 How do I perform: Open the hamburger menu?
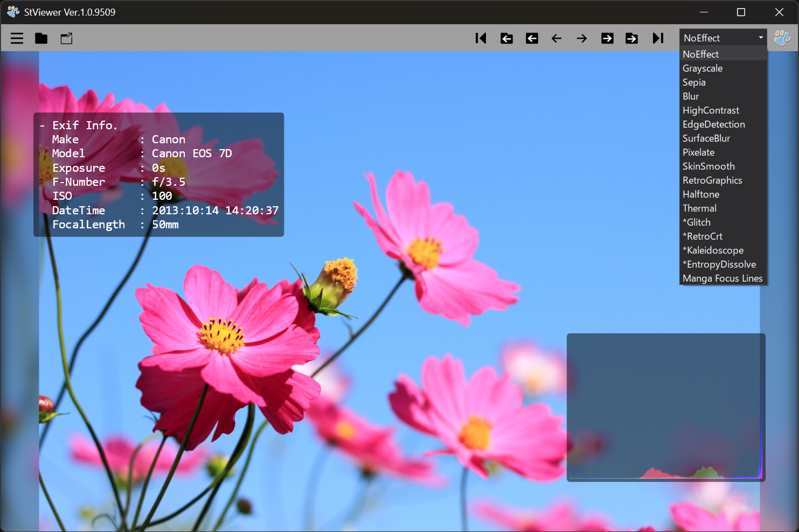[17, 38]
